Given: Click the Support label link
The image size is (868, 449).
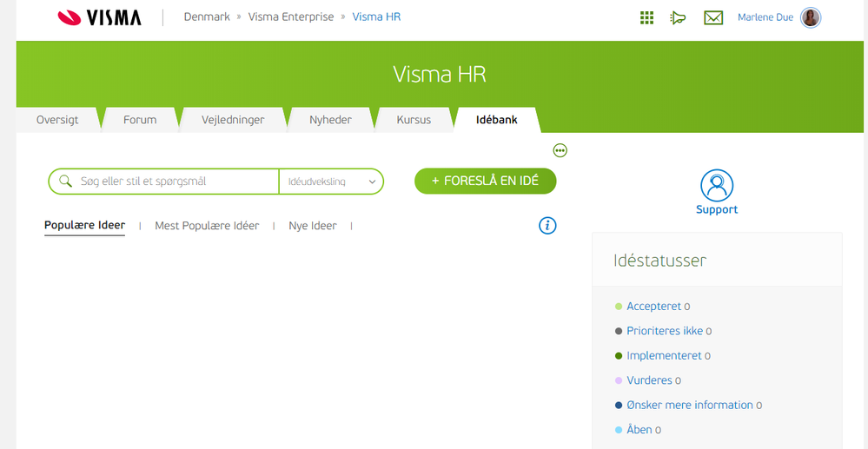Looking at the screenshot, I should click(x=717, y=210).
